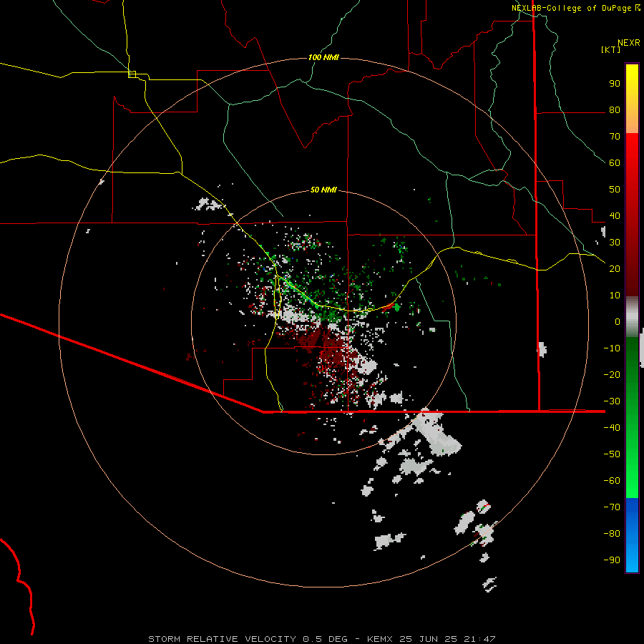
Task: Click the -30 value on the velocity scale
Action: (x=612, y=401)
